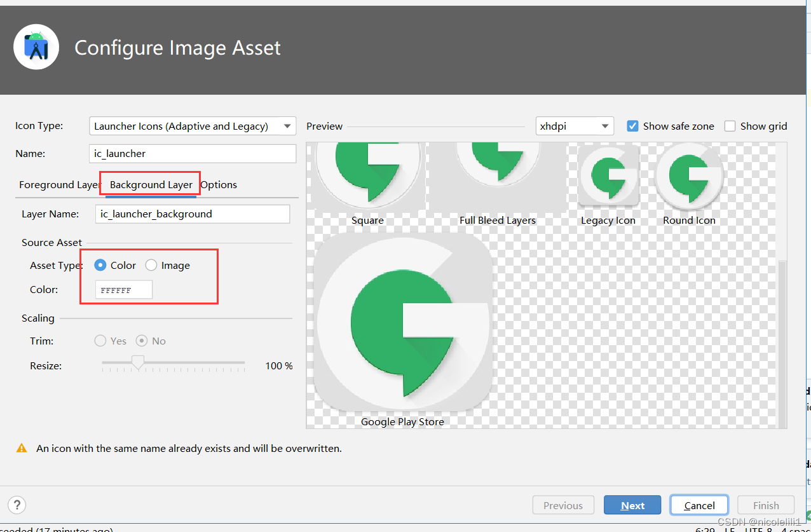The image size is (811, 532).
Task: Select Color asset type radio button
Action: [x=100, y=265]
